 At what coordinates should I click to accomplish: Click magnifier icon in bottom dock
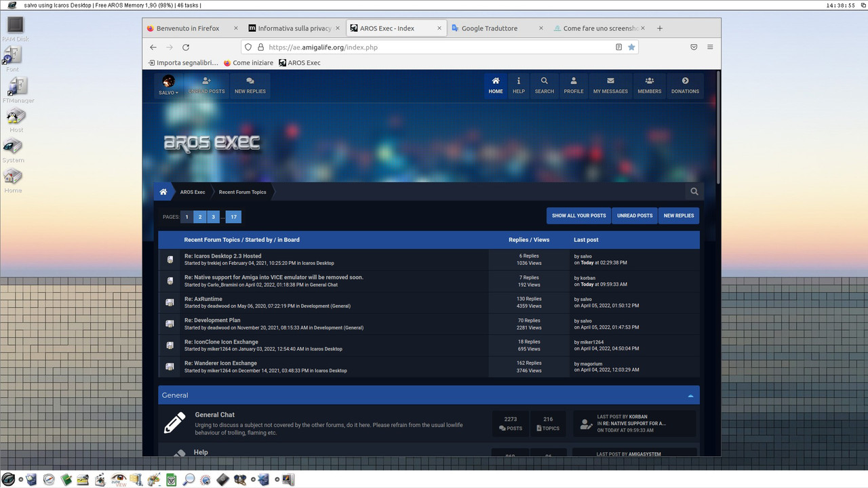(189, 479)
